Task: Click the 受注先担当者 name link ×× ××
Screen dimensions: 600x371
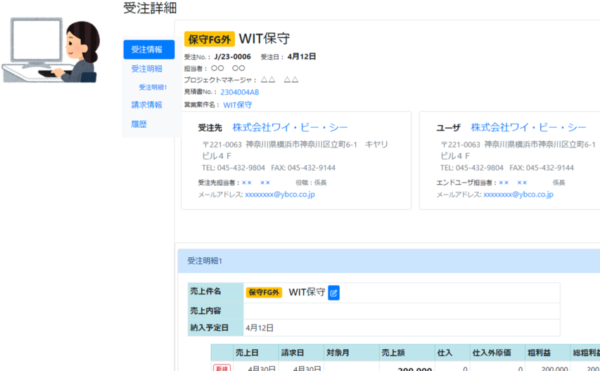Action: [x=256, y=182]
